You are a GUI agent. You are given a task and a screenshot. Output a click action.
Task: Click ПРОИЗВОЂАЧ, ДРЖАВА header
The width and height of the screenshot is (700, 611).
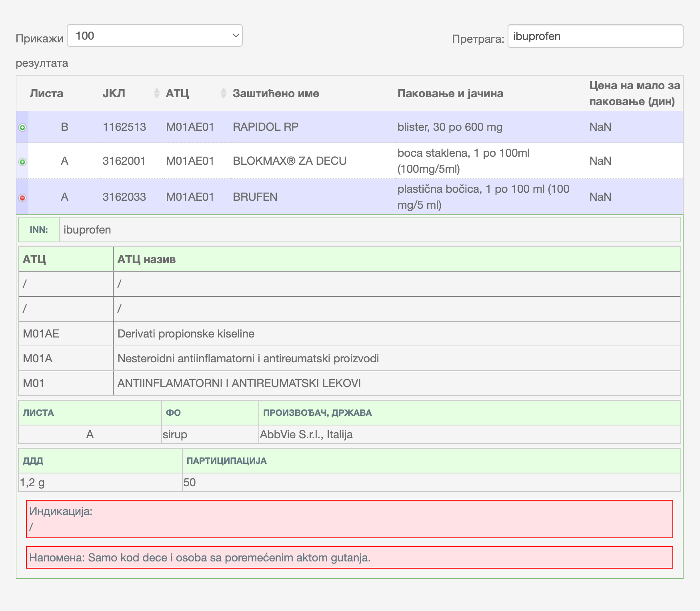click(318, 413)
